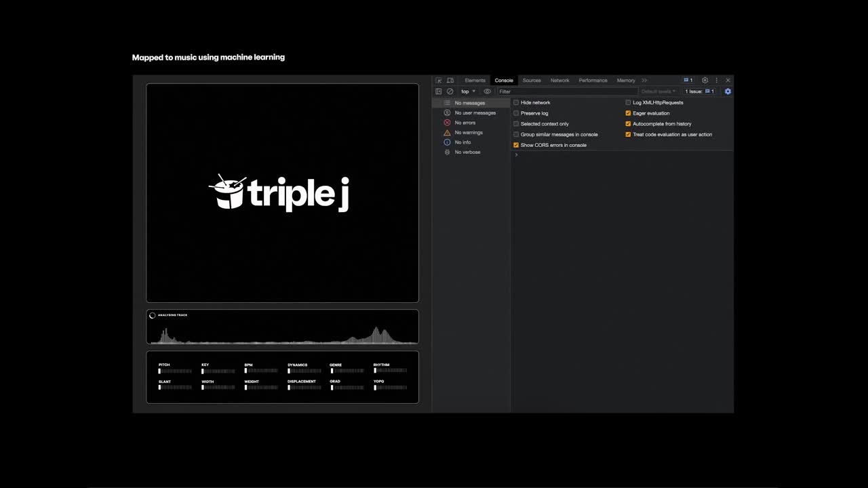Open the Memory tab
868x488 pixels.
[x=626, y=81]
